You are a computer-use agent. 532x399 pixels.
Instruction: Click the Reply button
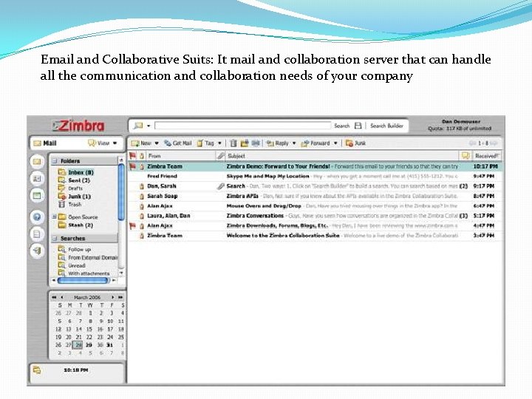click(278, 143)
